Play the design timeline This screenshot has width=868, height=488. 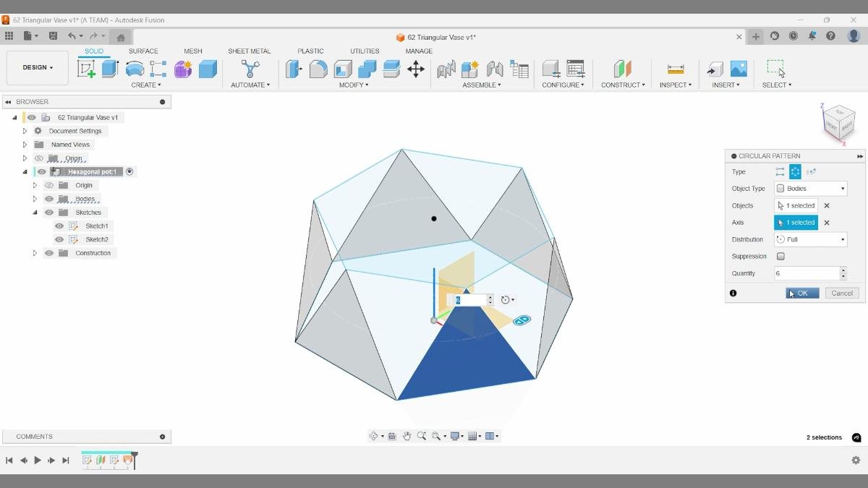click(38, 460)
